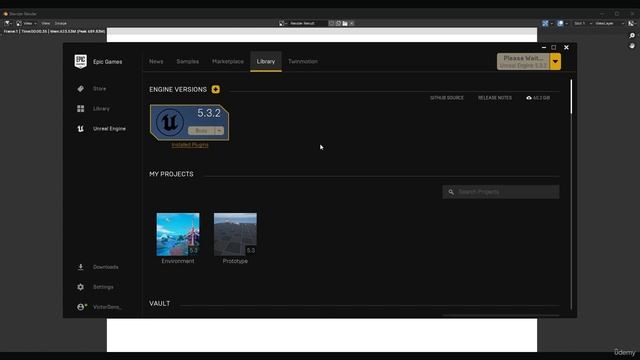
Task: Click the Please Wait Unreal Engine 5.3.2 button
Action: (523, 62)
